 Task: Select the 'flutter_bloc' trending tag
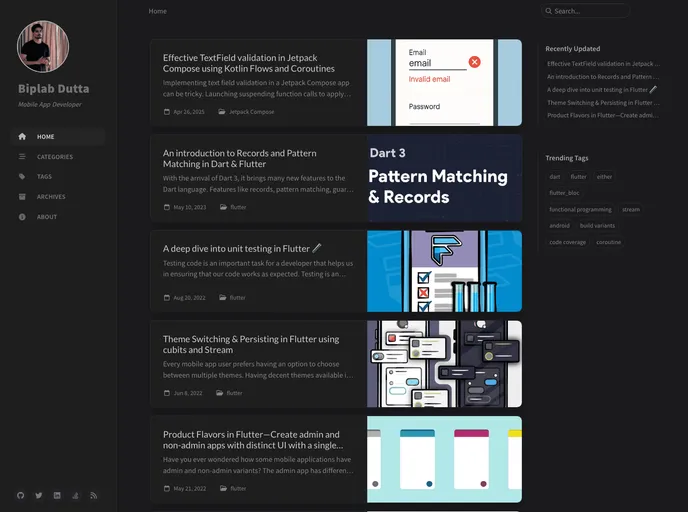[564, 193]
